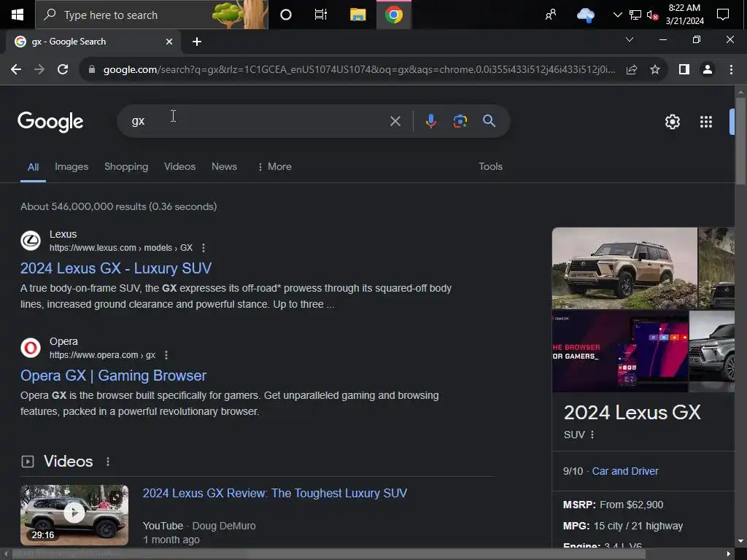This screenshot has height=560, width=747.
Task: Click Lexus favicon in first result
Action: [x=31, y=241]
